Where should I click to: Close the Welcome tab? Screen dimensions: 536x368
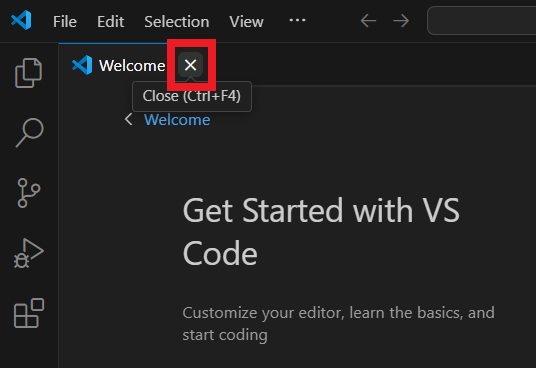190,65
